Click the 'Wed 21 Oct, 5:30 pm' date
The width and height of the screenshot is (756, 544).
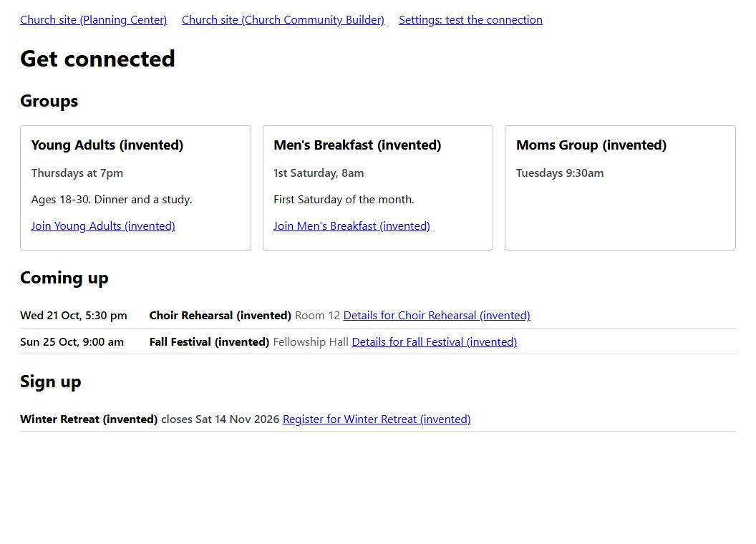point(74,316)
